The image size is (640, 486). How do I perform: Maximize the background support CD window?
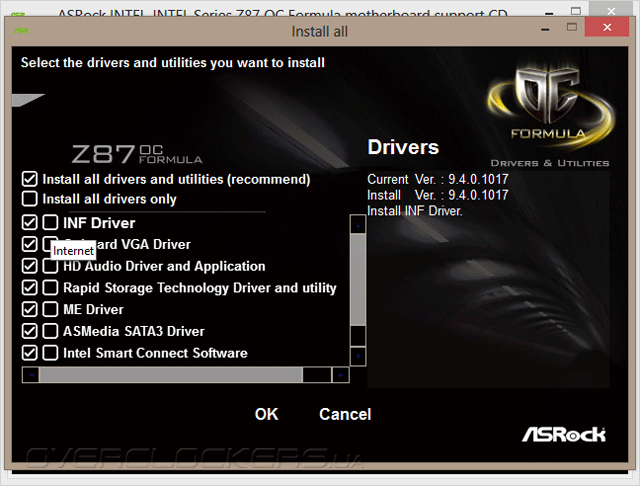[x=576, y=11]
